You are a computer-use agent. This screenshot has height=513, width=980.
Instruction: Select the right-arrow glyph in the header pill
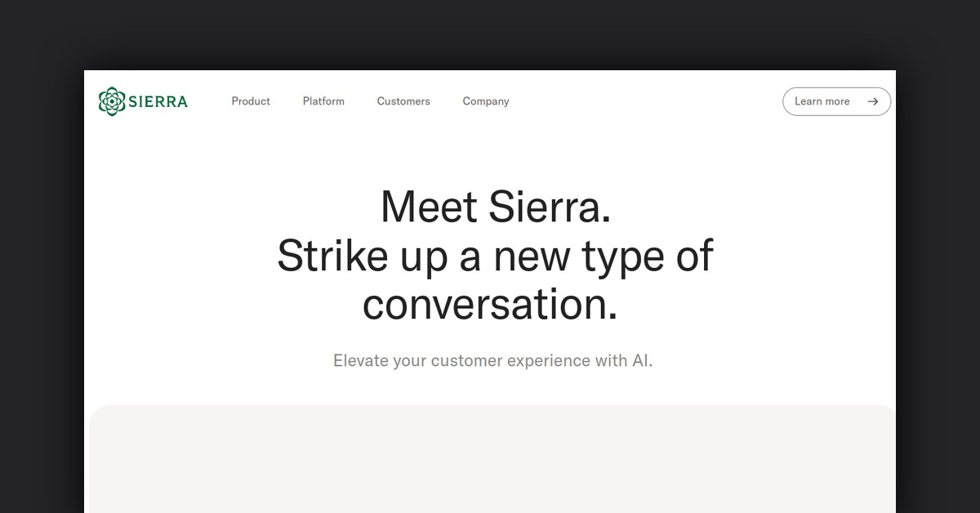coord(872,101)
